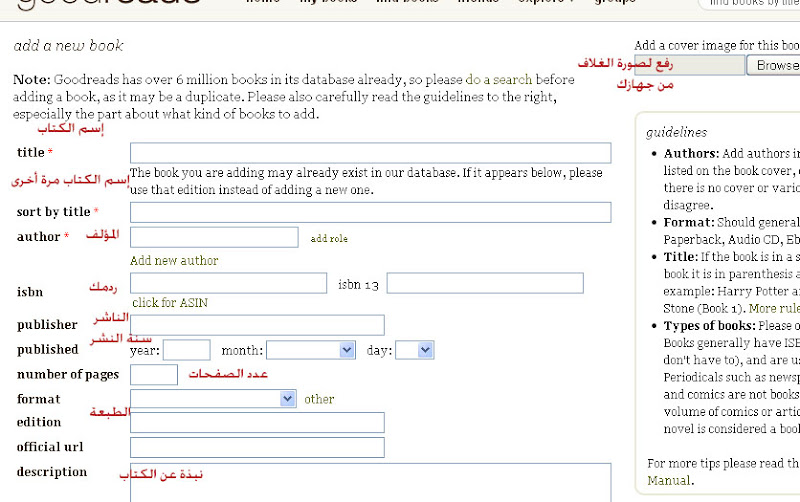The image size is (800, 502).
Task: Focus the edition input field
Action: 257,422
